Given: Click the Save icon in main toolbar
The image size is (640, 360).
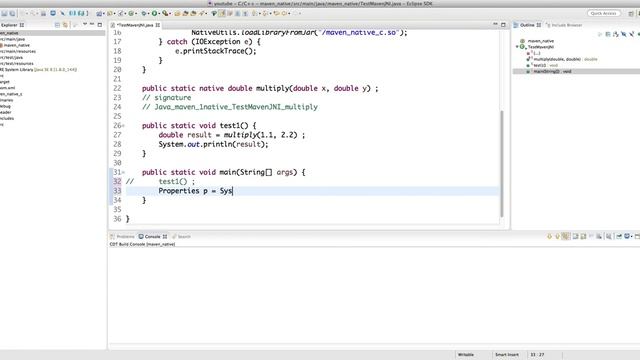Looking at the screenshot, I should click(4, 13).
